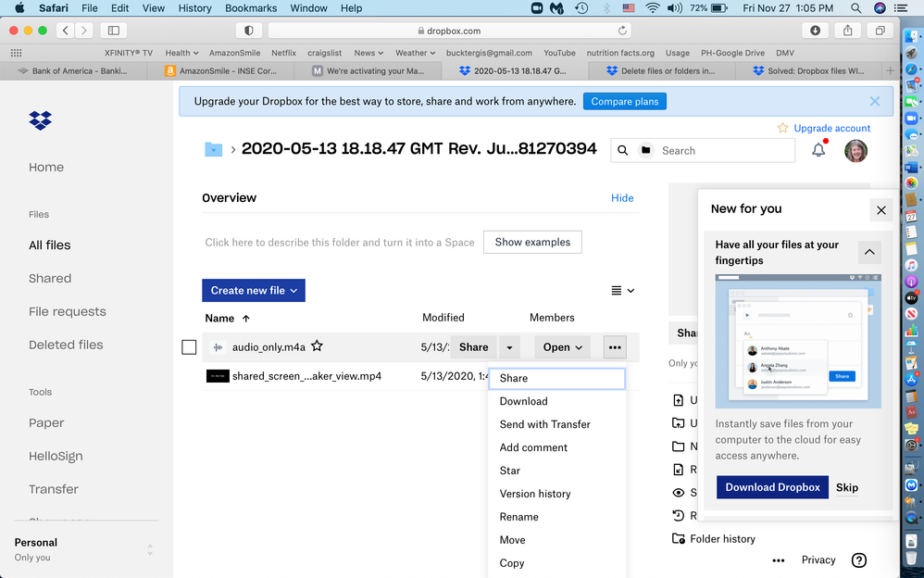Image resolution: width=924 pixels, height=578 pixels.
Task: Go to All files in sidebar
Action: coord(49,245)
